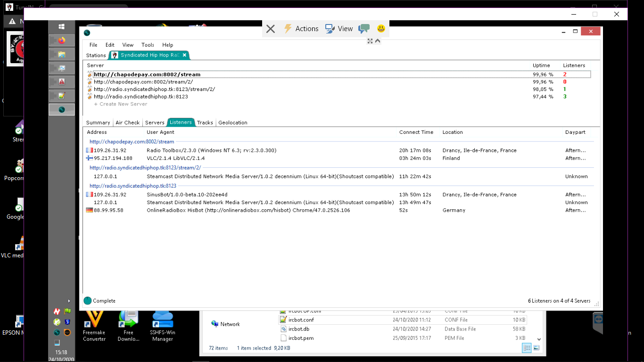The height and width of the screenshot is (362, 644).
Task: Switch to the Geolocation tab
Action: 232,123
